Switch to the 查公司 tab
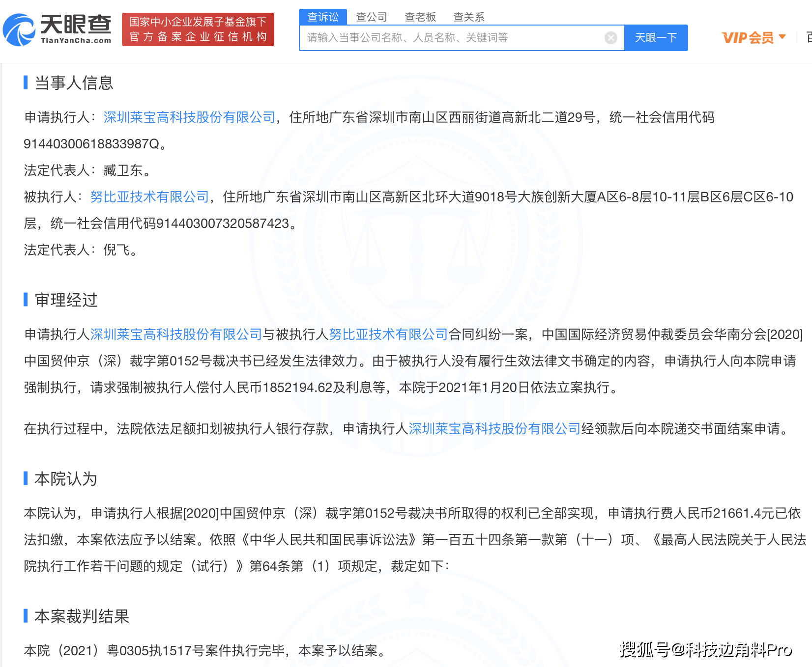Viewport: 812px width, 667px height. click(x=372, y=17)
